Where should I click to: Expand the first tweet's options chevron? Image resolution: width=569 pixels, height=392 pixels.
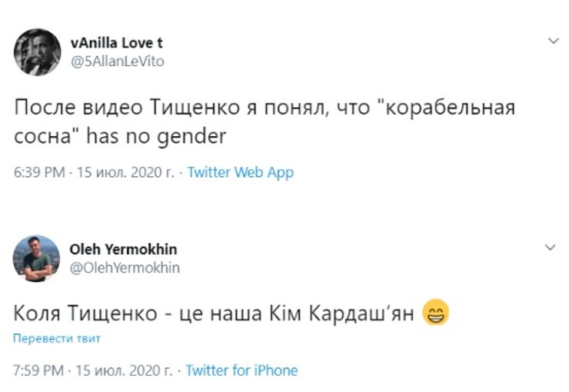[551, 42]
